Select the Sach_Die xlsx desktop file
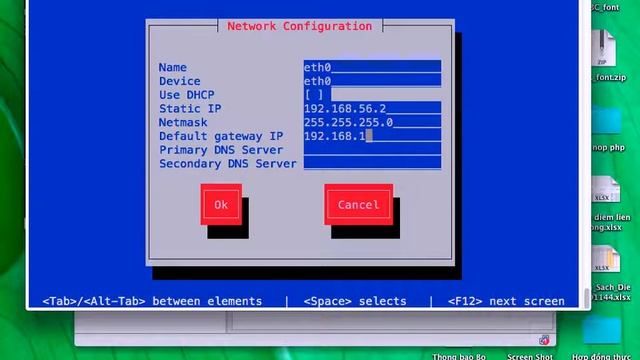640x360 pixels. 606,259
